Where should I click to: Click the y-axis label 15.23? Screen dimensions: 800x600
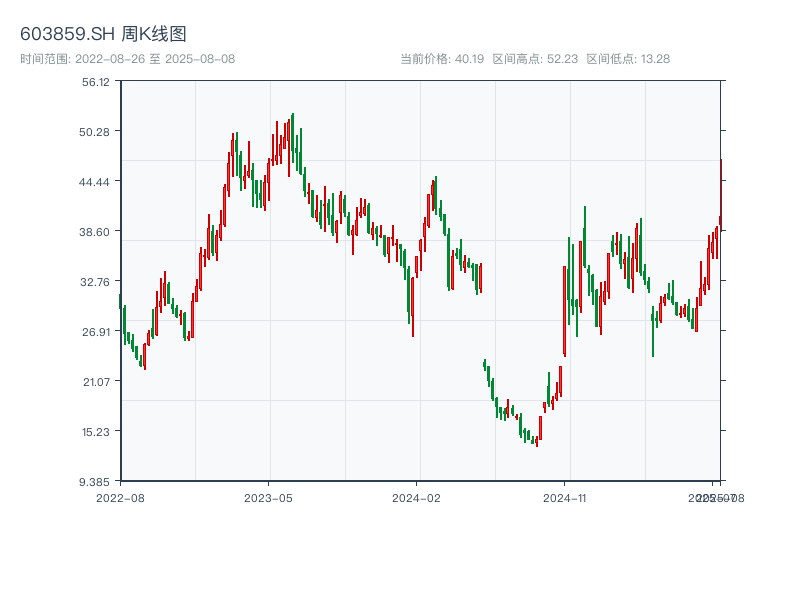click(96, 432)
